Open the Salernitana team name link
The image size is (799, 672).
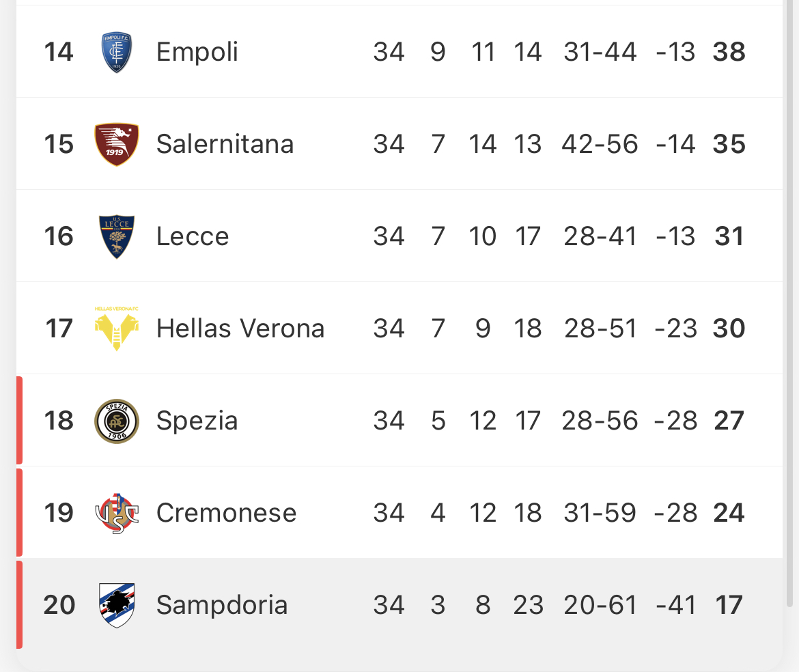pyautogui.click(x=225, y=144)
